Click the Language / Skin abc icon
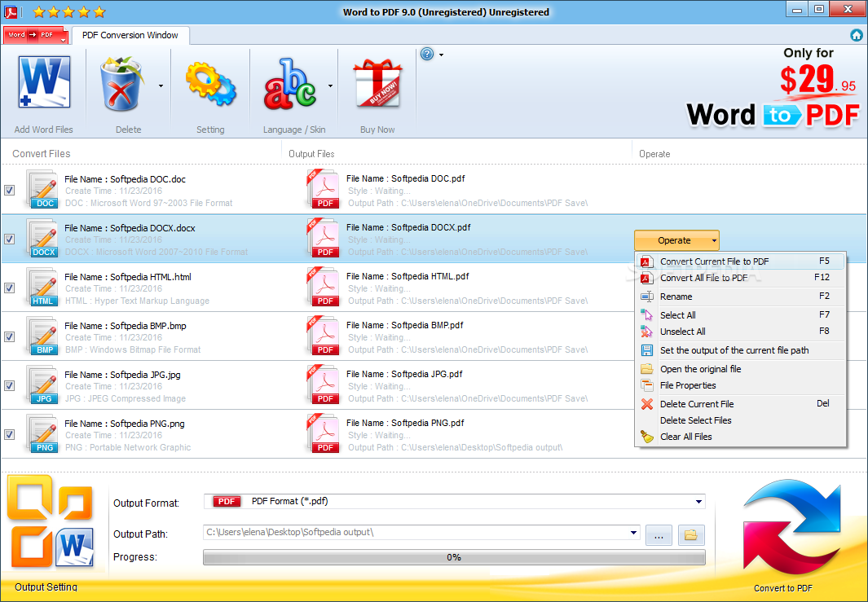Image resolution: width=868 pixels, height=602 pixels. pos(289,84)
